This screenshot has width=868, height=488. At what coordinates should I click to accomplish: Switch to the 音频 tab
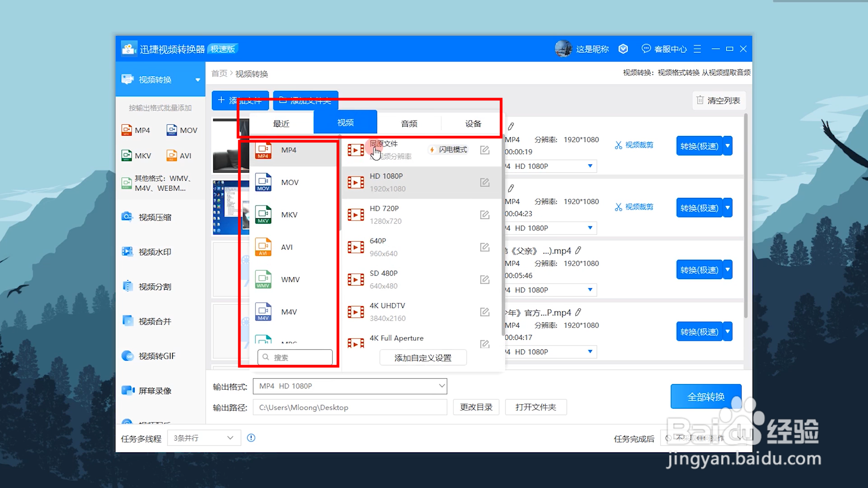[409, 123]
